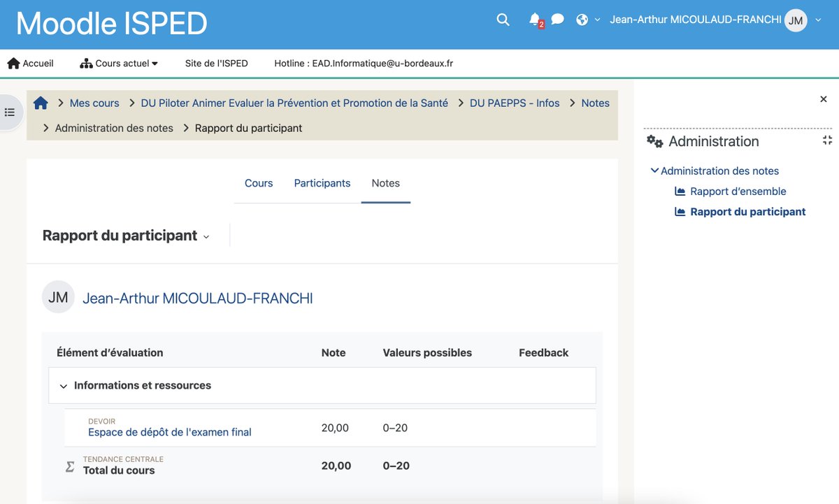Click the Valeurs possibles column header
This screenshot has width=839, height=504.
(427, 353)
